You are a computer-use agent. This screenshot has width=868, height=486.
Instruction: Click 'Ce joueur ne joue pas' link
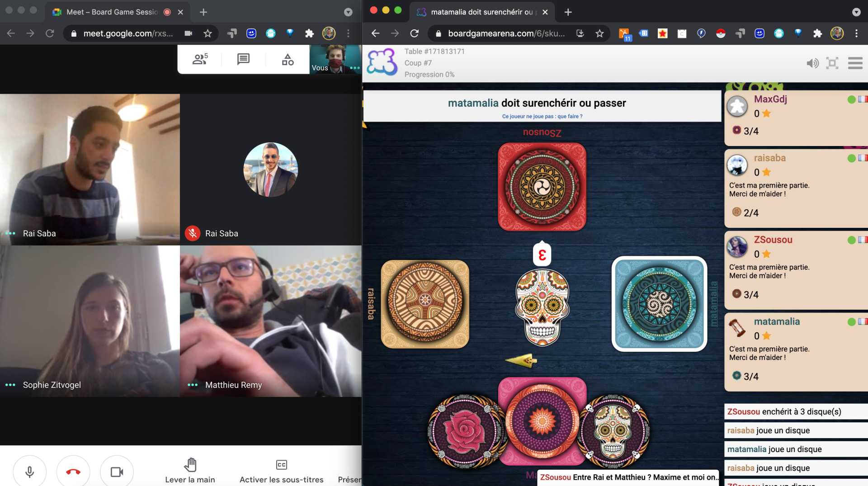542,116
